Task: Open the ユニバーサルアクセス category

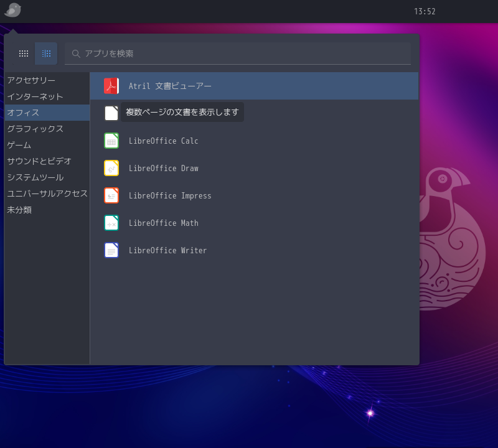Action: pyautogui.click(x=47, y=194)
